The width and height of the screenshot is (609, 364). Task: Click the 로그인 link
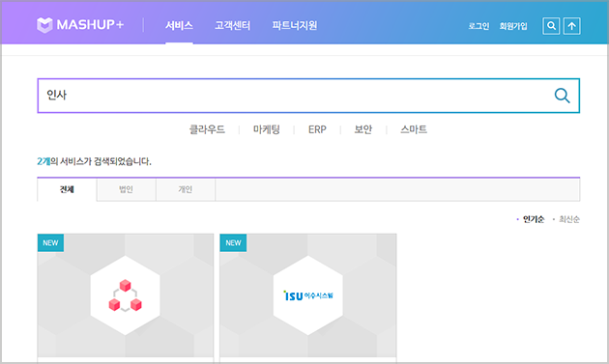click(x=478, y=26)
